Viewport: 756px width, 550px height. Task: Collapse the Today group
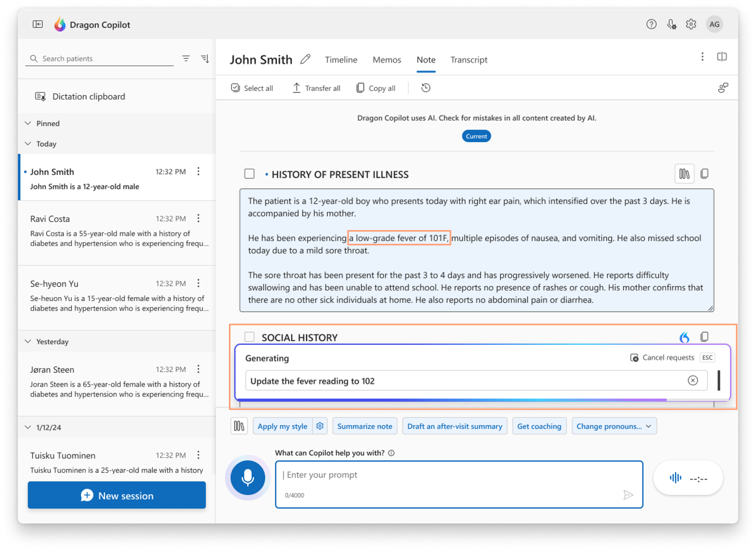[28, 144]
